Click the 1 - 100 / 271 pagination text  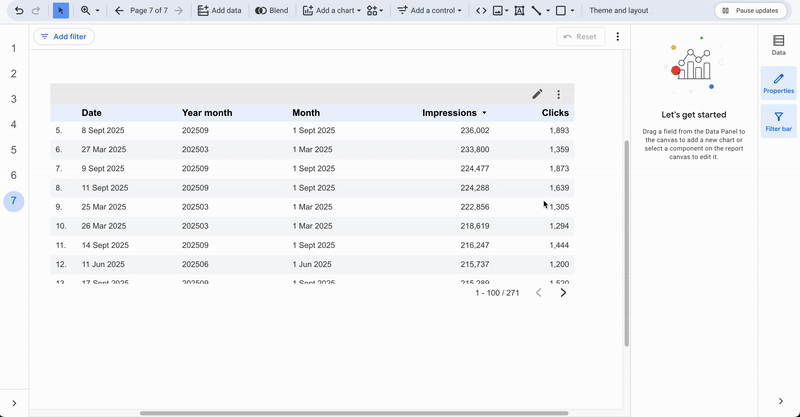pos(497,293)
